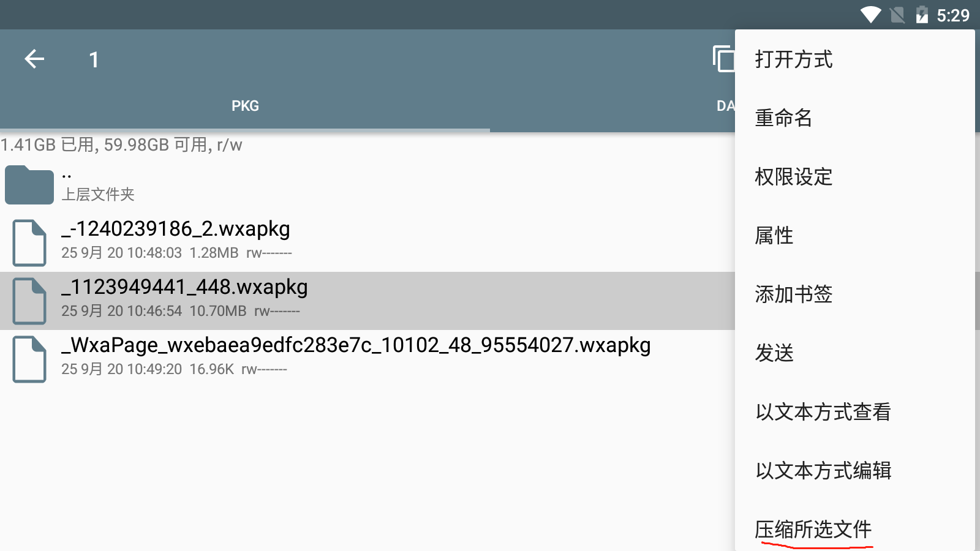Switch to the PKG tab
This screenshot has width=980, height=551.
click(245, 106)
